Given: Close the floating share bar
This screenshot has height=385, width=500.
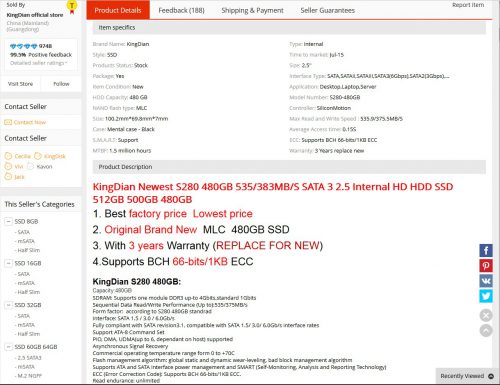Looking at the screenshot, I should pyautogui.click(x=486, y=315).
